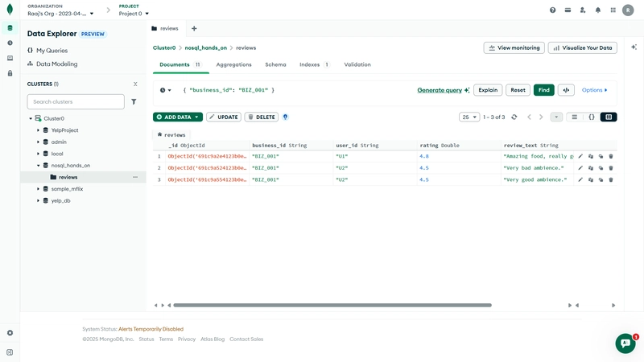The width and height of the screenshot is (644, 362).
Task: Expand the sample_mflix database
Action: tap(38, 189)
